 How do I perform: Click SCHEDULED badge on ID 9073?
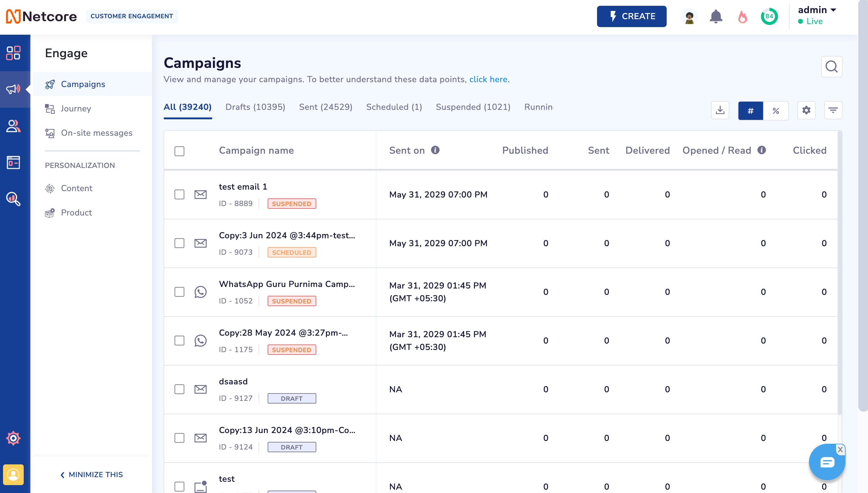pyautogui.click(x=292, y=252)
